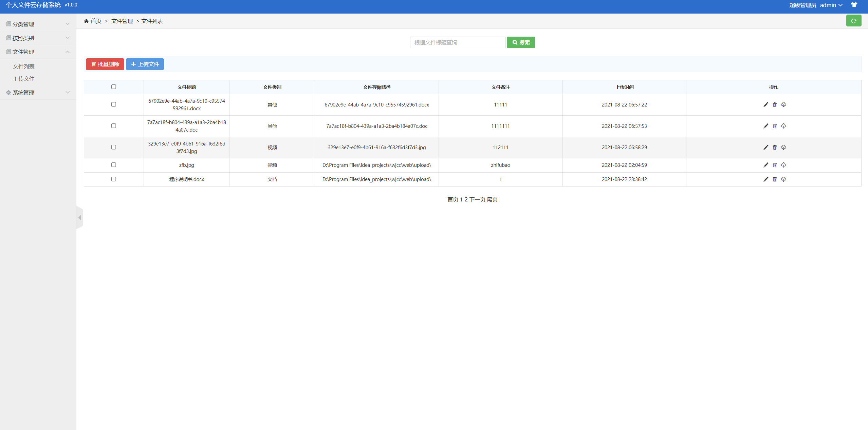Image resolution: width=868 pixels, height=430 pixels.
Task: Delete the zfb.jpg file row
Action: [775, 165]
